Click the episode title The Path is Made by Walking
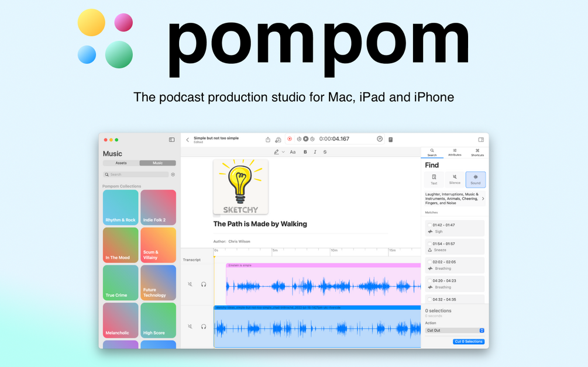Viewport: 588px width, 367px height. pos(260,224)
